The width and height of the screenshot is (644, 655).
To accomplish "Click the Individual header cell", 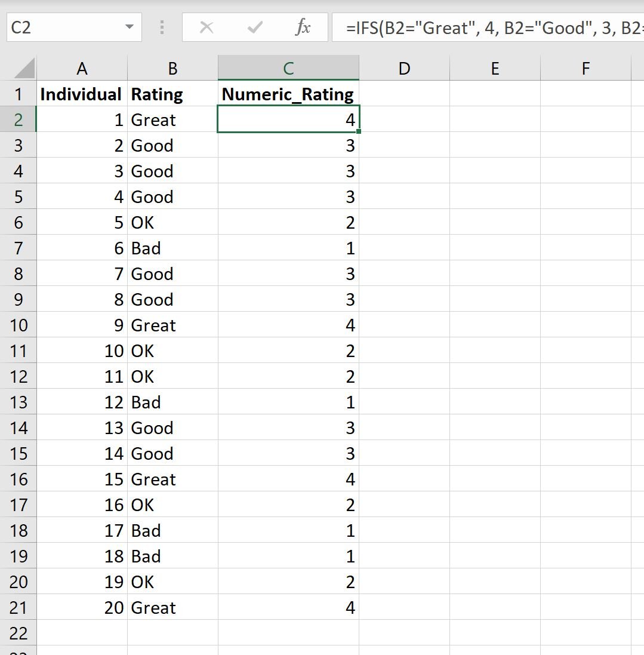I will click(82, 94).
